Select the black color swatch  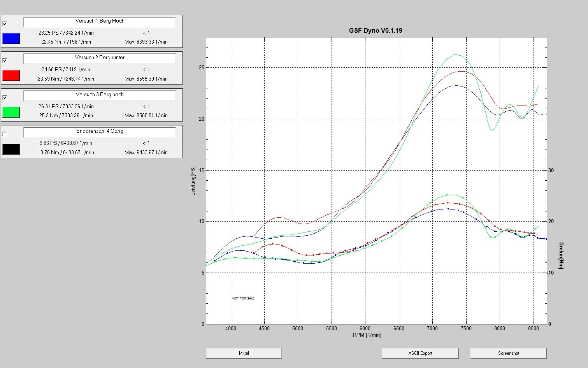11,149
